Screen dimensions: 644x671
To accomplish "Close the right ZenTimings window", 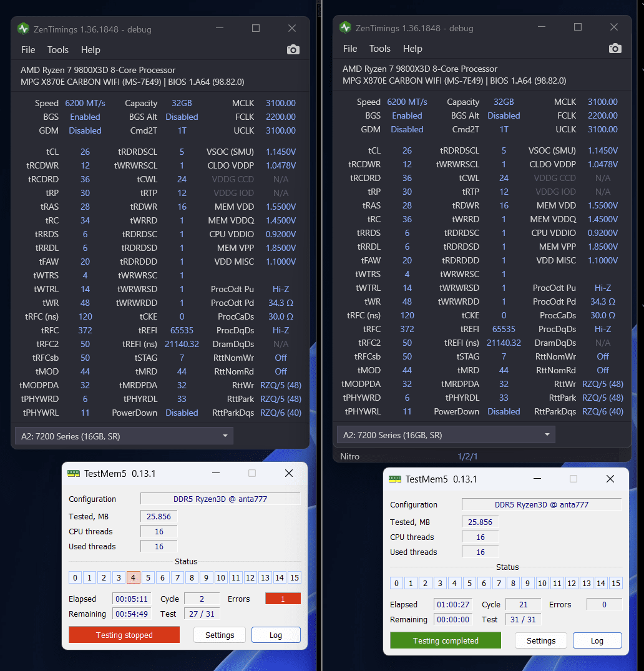I will 614,27.
